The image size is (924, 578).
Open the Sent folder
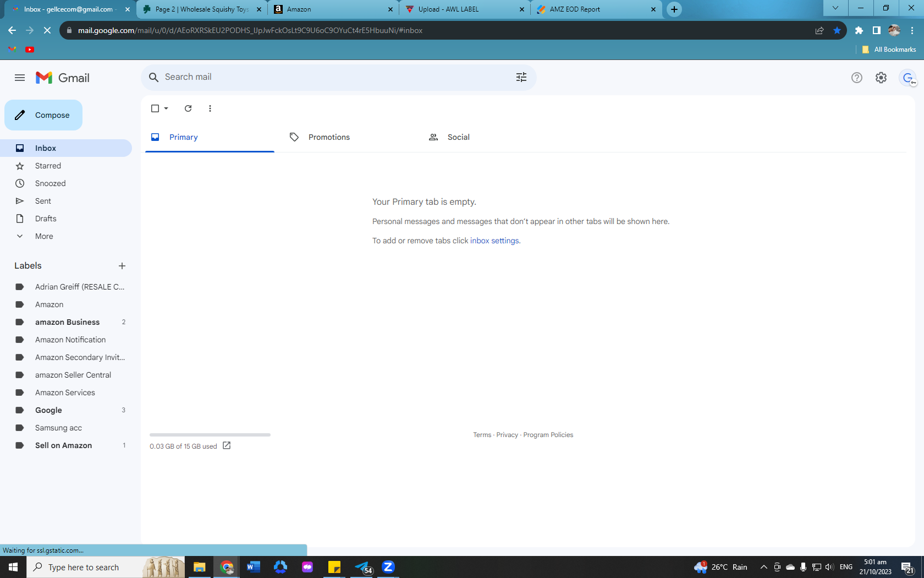pos(66,201)
